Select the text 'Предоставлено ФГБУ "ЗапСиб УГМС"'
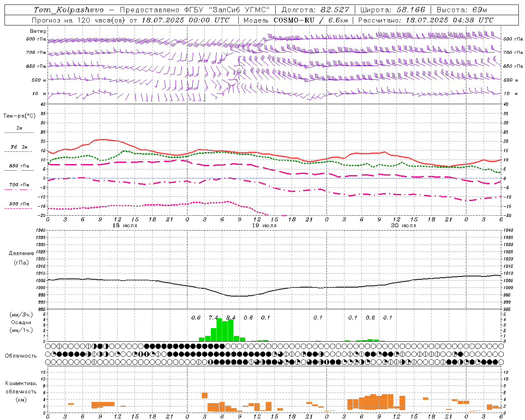 (195, 9)
